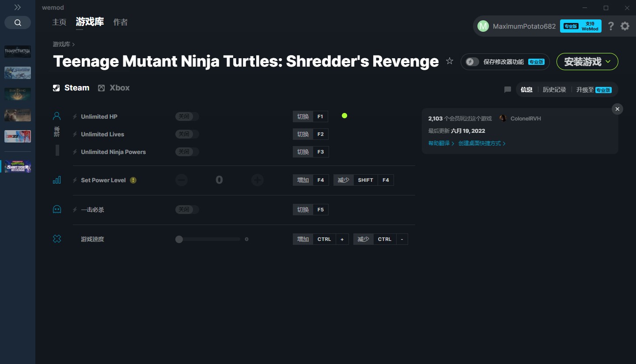Adjust the 游戏速度 game speed slider handle
Screen dimensions: 636x364
179,239
